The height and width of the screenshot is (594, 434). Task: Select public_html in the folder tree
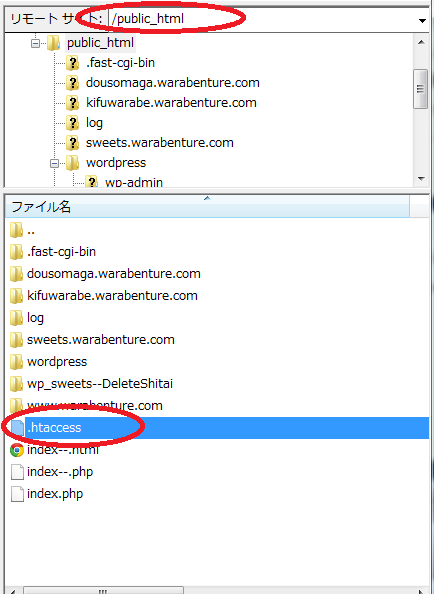pos(100,43)
